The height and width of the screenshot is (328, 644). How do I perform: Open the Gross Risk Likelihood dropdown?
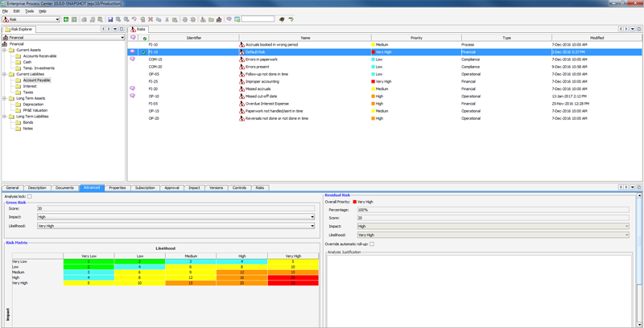[x=312, y=226]
